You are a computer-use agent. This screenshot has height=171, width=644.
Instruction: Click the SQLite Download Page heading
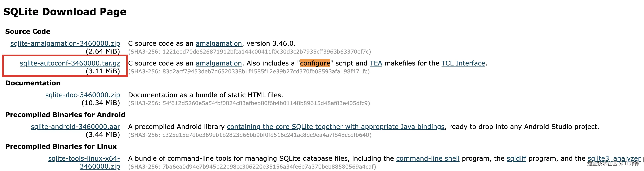coord(65,12)
